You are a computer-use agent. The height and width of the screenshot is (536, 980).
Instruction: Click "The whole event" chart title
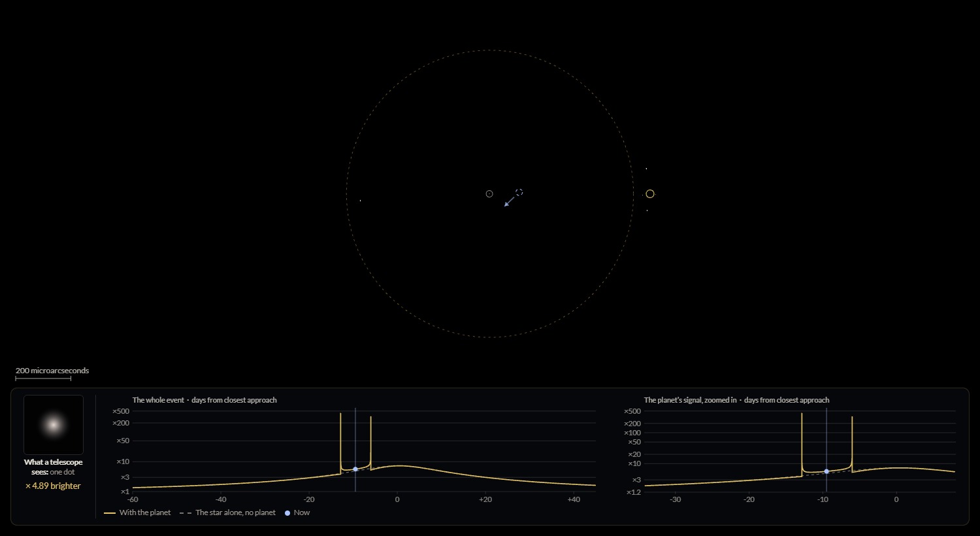[158, 400]
